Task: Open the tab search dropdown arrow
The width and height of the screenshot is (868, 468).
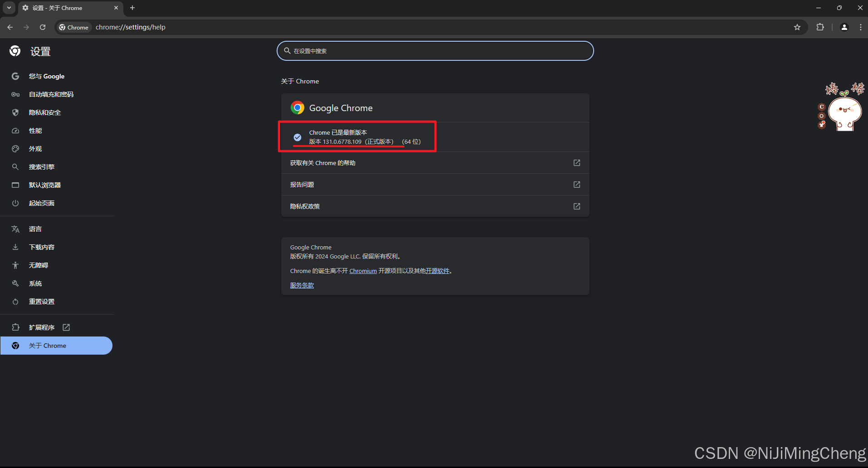Action: pyautogui.click(x=9, y=8)
